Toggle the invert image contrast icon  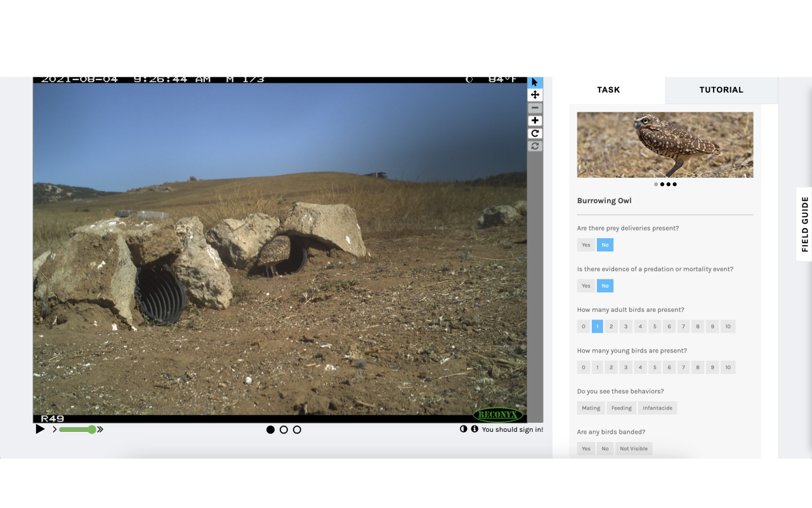pos(464,429)
